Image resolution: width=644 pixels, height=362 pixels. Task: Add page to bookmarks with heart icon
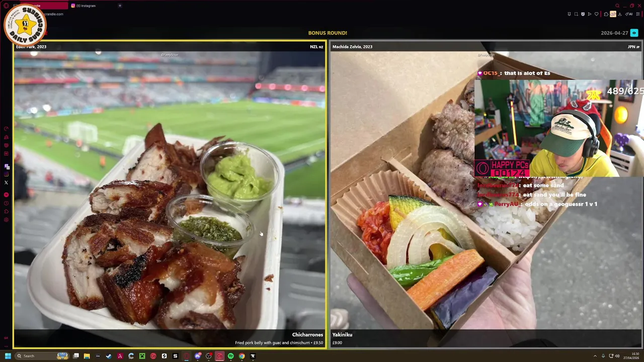pyautogui.click(x=597, y=14)
